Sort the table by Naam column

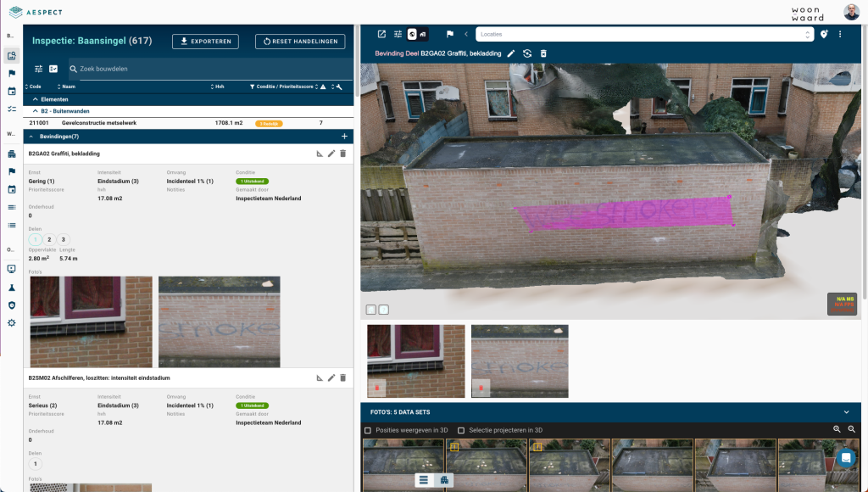pos(66,87)
